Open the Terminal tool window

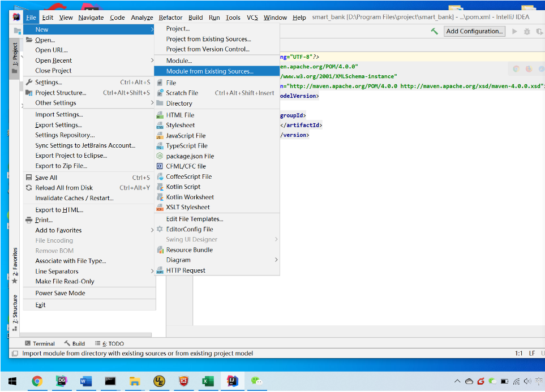pyautogui.click(x=40, y=344)
